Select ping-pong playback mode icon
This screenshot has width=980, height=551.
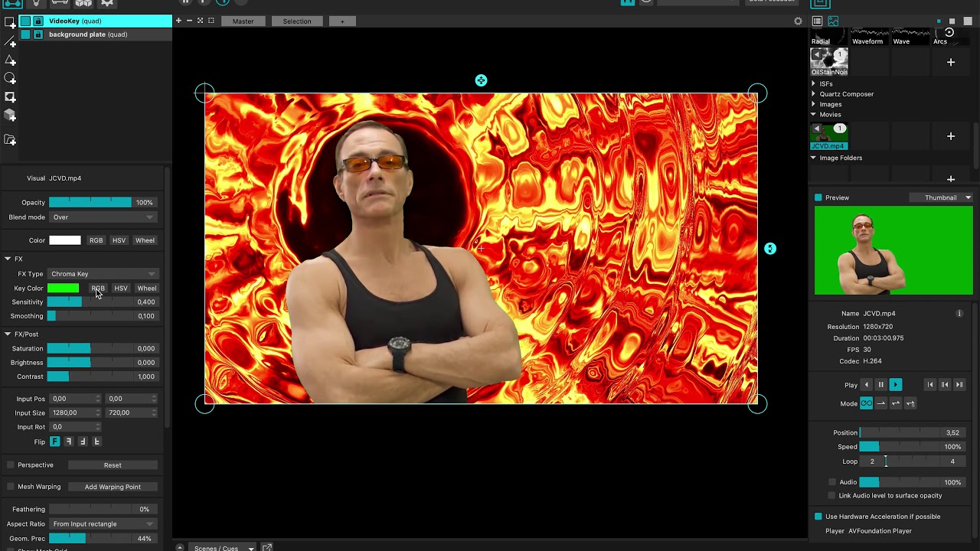[896, 403]
